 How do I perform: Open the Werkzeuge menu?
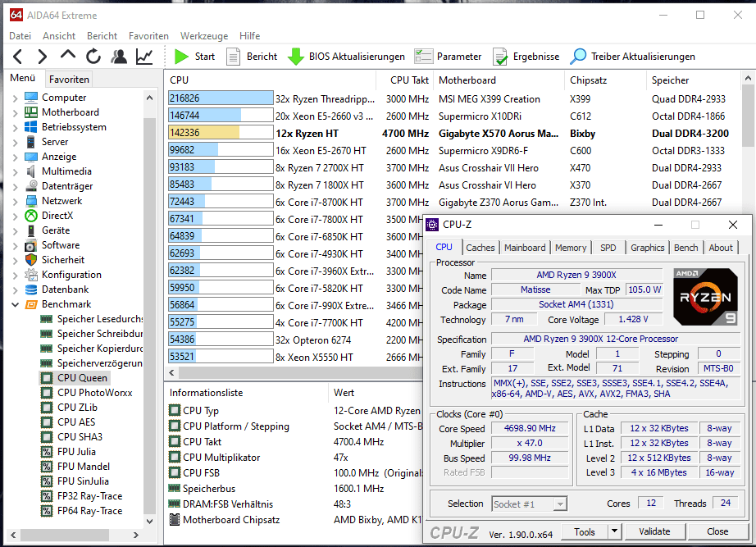coord(204,36)
